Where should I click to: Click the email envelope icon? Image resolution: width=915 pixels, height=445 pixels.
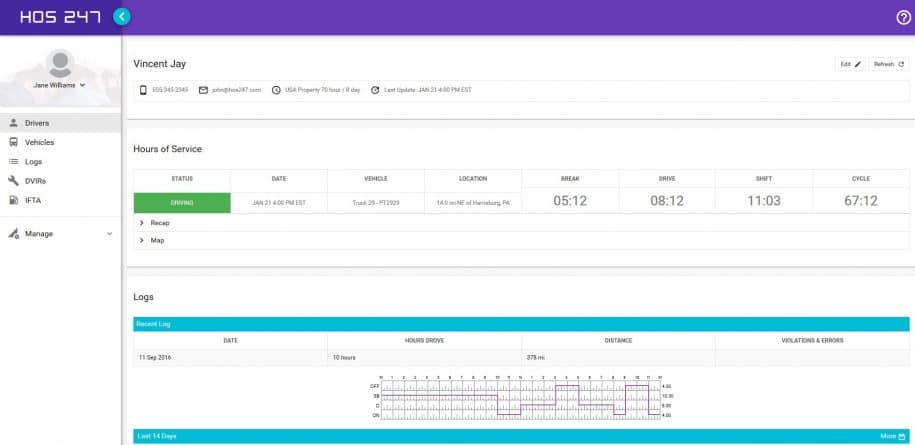coord(203,90)
